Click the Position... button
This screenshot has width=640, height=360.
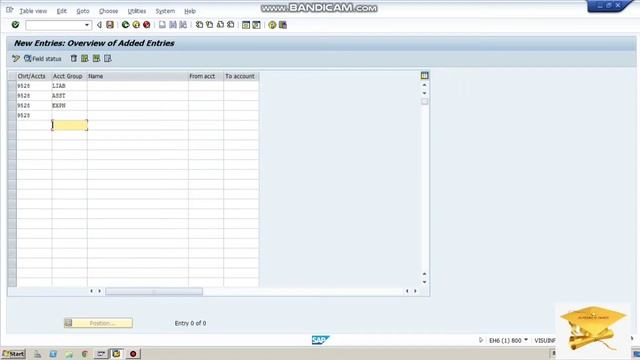(98, 323)
